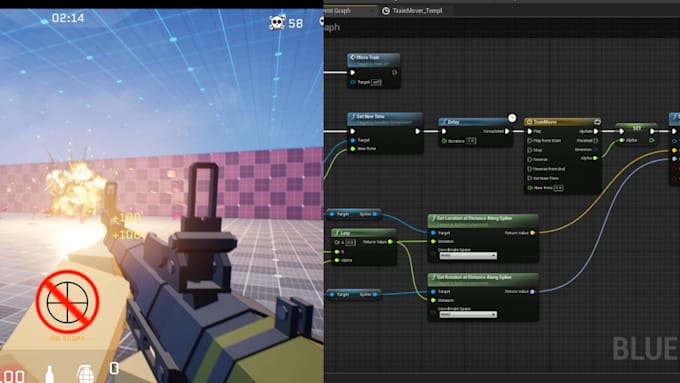Click the Delay Duration value field
This screenshot has width=680, height=383.
471,141
